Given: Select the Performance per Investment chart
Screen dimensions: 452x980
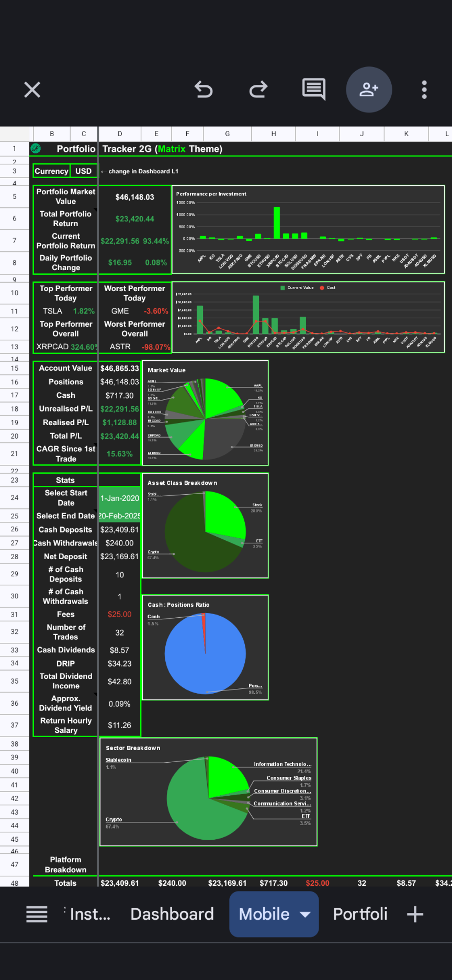Looking at the screenshot, I should click(308, 229).
